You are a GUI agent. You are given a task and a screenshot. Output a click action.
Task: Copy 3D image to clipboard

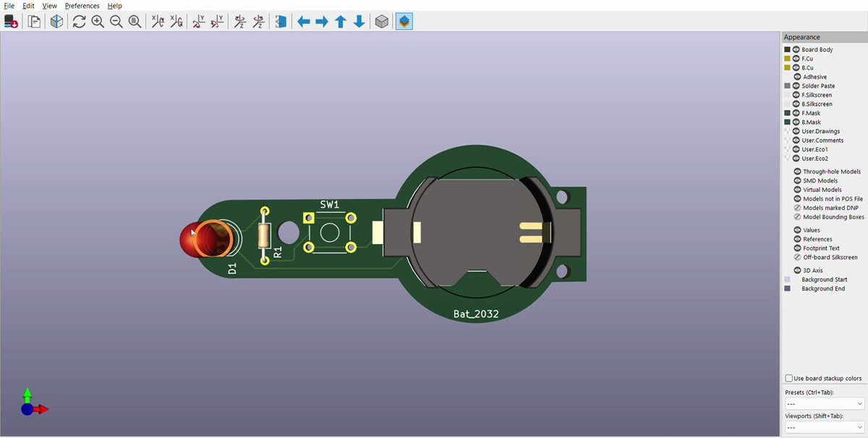pyautogui.click(x=34, y=22)
